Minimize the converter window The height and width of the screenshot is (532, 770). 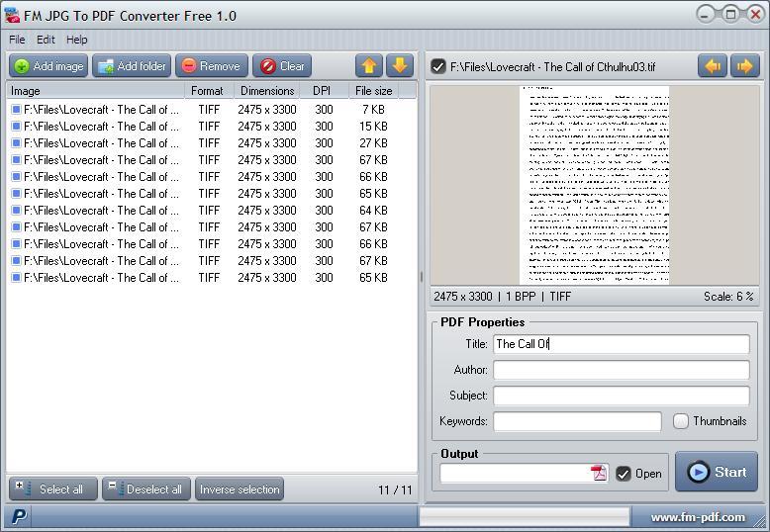pos(706,14)
